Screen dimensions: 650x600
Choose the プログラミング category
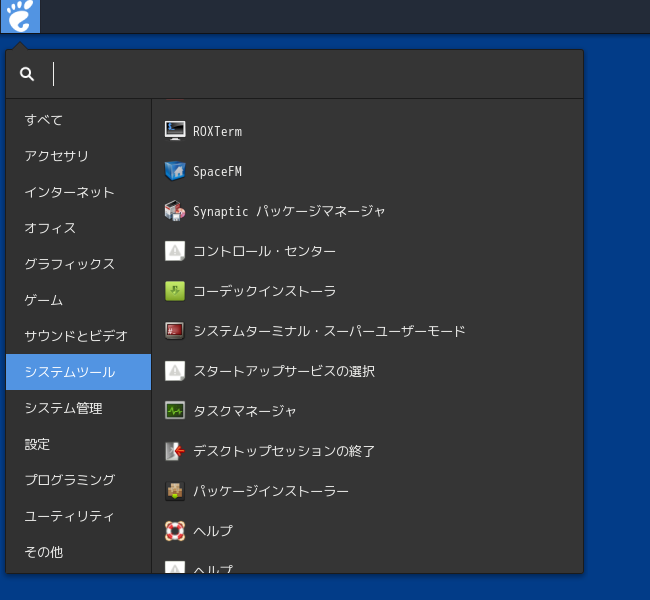(78, 480)
